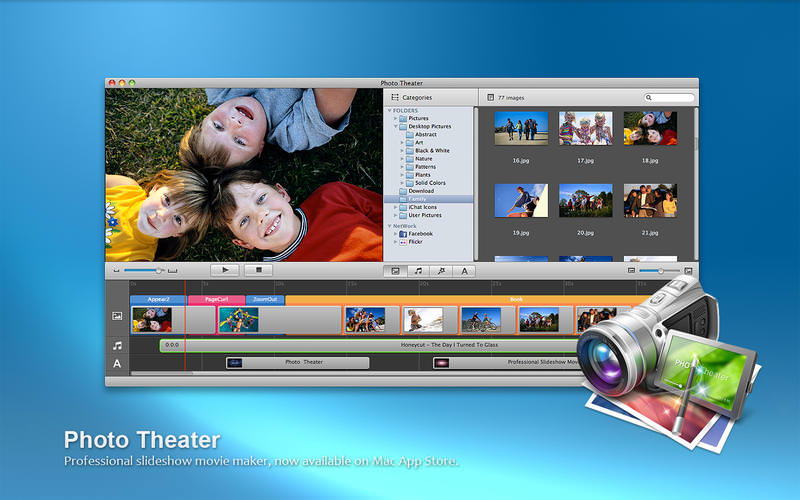This screenshot has width=800, height=500.
Task: Select the image track icon in timeline
Action: [117, 316]
